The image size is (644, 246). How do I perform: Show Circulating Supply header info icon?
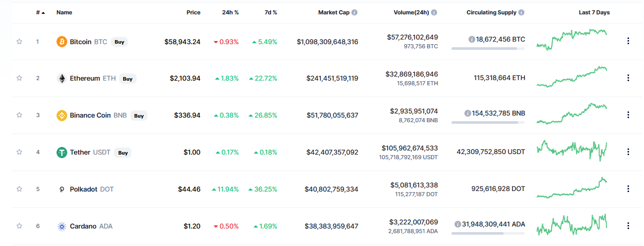tap(522, 12)
